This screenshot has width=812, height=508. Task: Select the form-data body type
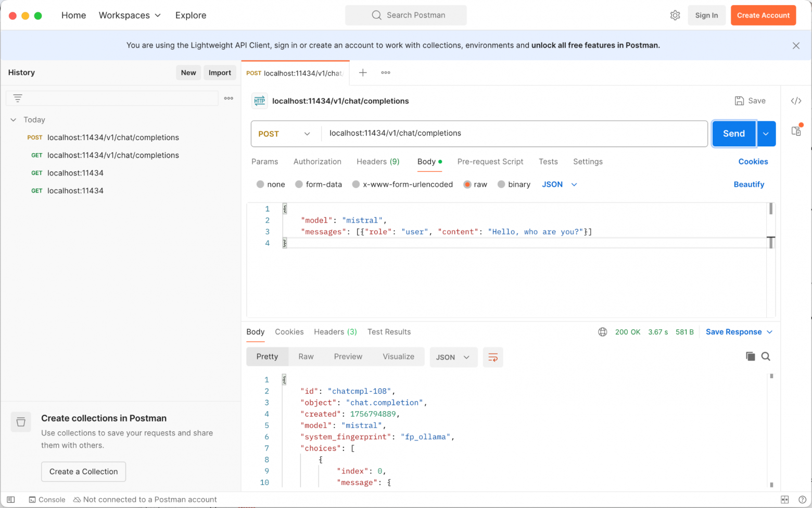click(299, 184)
